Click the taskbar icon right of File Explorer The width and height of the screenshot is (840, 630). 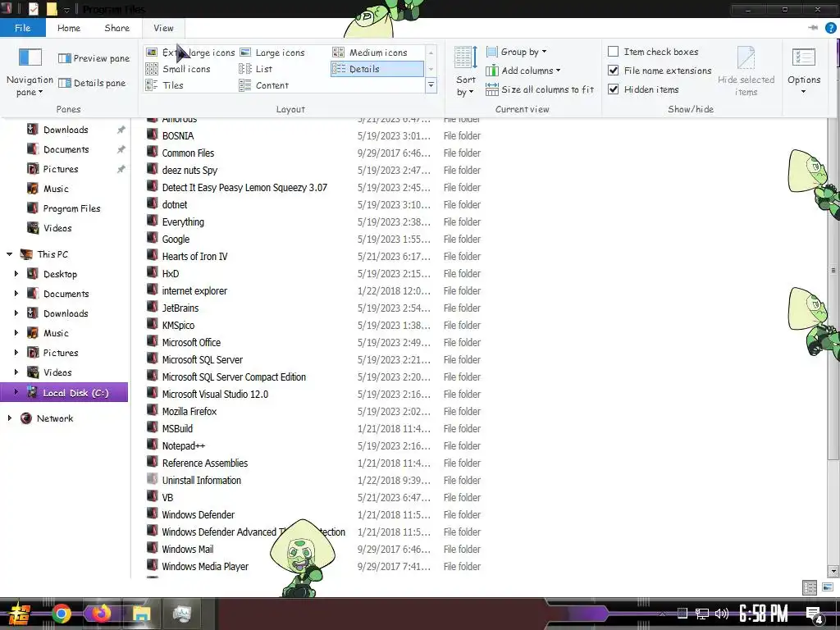coord(182,614)
